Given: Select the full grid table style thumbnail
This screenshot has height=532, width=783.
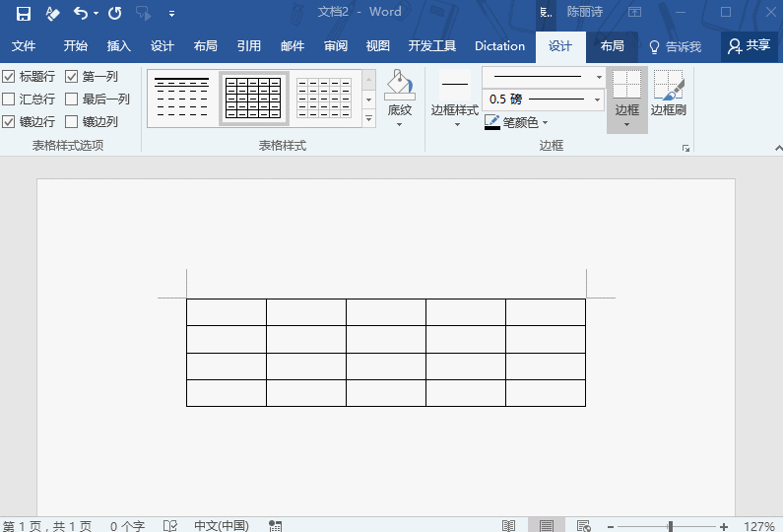Looking at the screenshot, I should click(x=254, y=98).
